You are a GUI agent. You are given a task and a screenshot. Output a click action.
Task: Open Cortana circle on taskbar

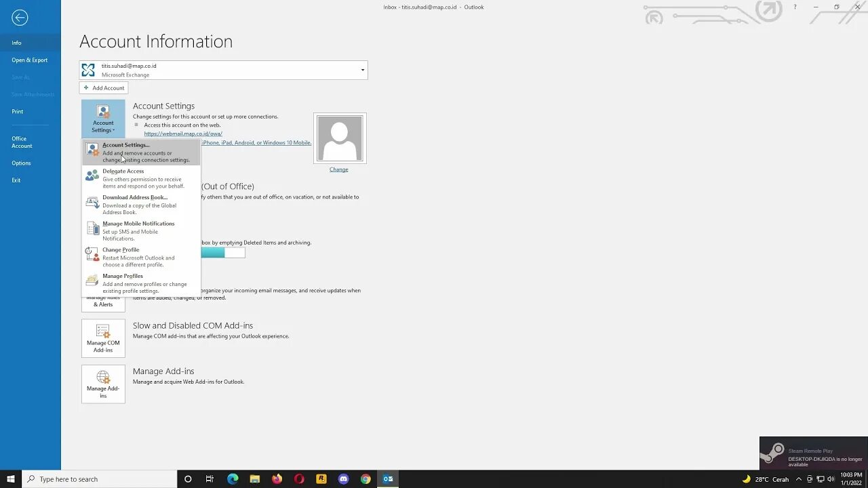point(188,479)
